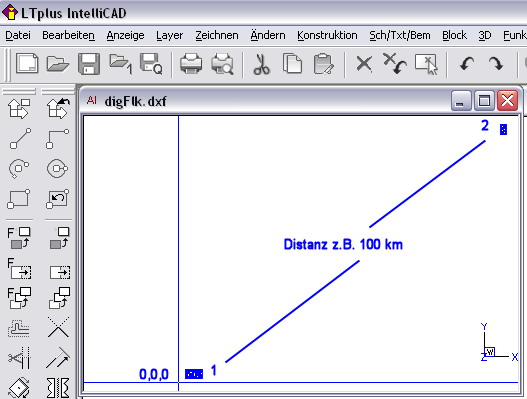Click the 'Distanz z.B. 100 km' text
527x399 pixels.
[343, 244]
